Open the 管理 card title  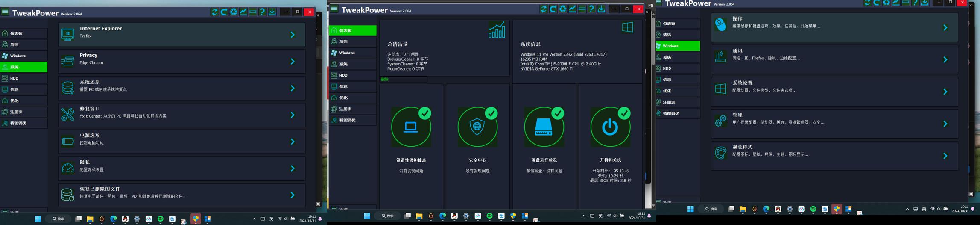coord(737,115)
